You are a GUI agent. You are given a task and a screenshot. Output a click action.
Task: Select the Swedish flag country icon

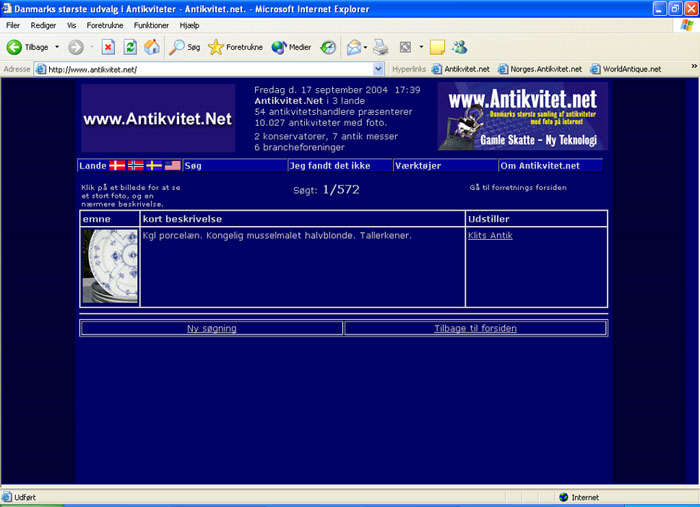coord(154,165)
